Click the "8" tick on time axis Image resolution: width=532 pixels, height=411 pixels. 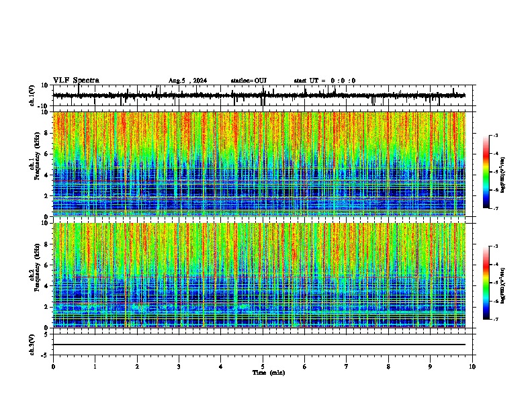tap(388, 367)
